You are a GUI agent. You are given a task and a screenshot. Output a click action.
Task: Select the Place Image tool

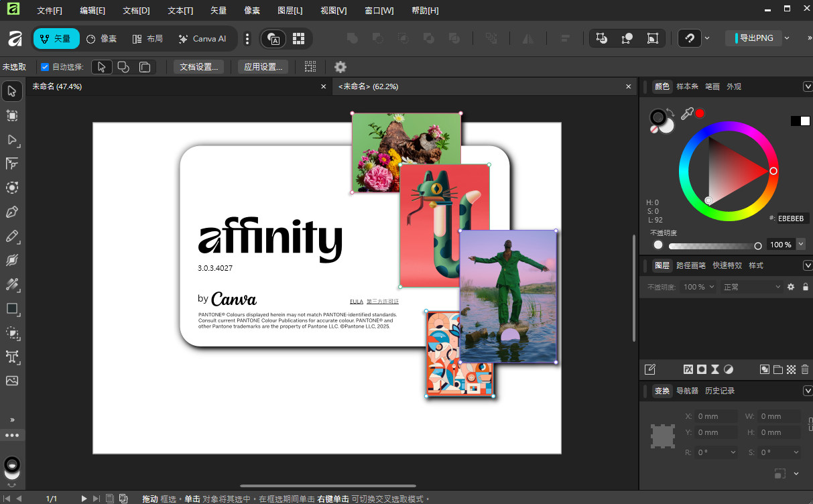click(x=12, y=381)
